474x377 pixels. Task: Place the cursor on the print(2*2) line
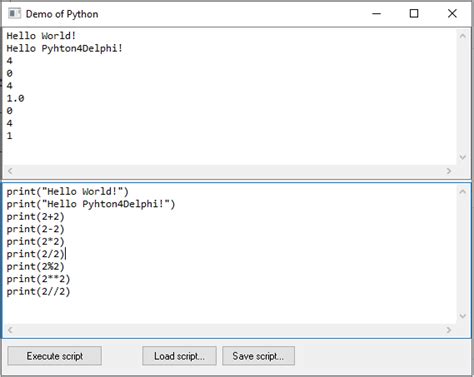[x=35, y=242]
